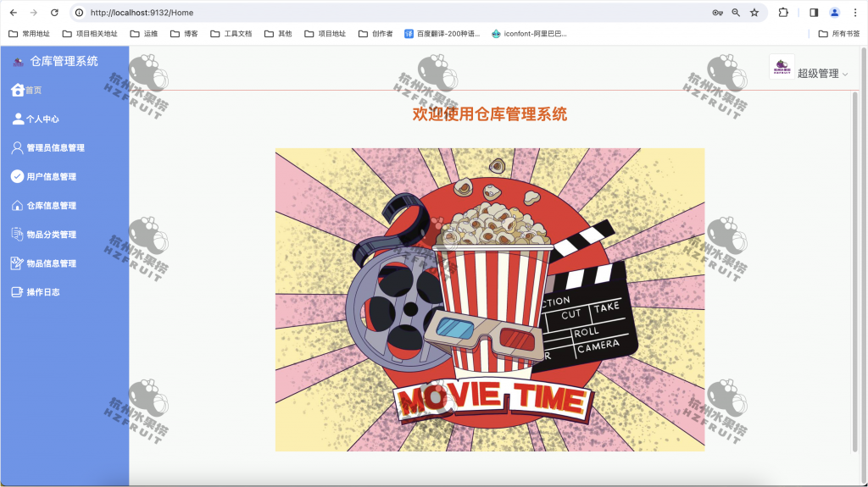
Task: Click the 超级管理 user avatar image
Action: coord(782,67)
